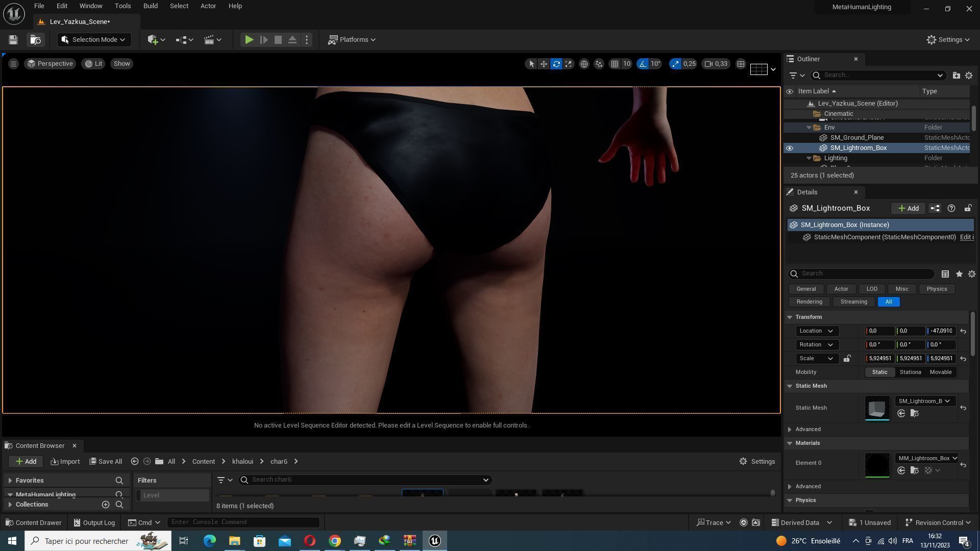Set mobility to Movable

click(940, 372)
